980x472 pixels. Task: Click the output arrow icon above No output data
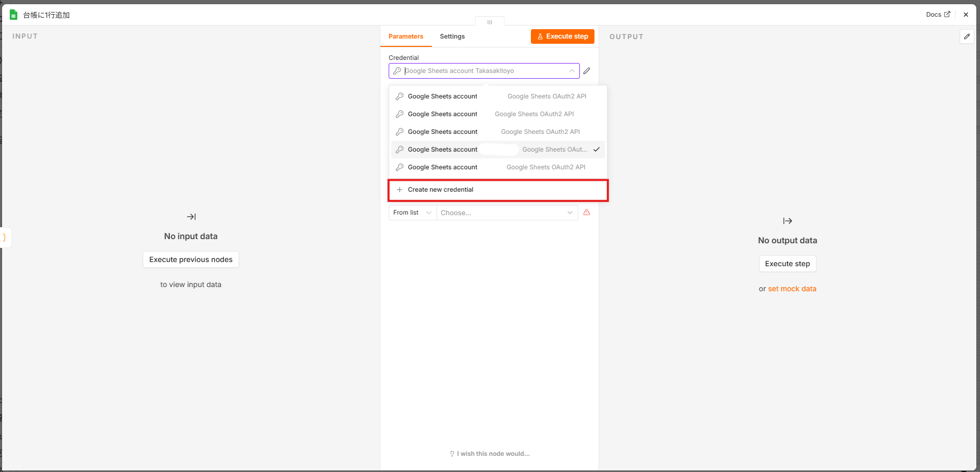(787, 221)
